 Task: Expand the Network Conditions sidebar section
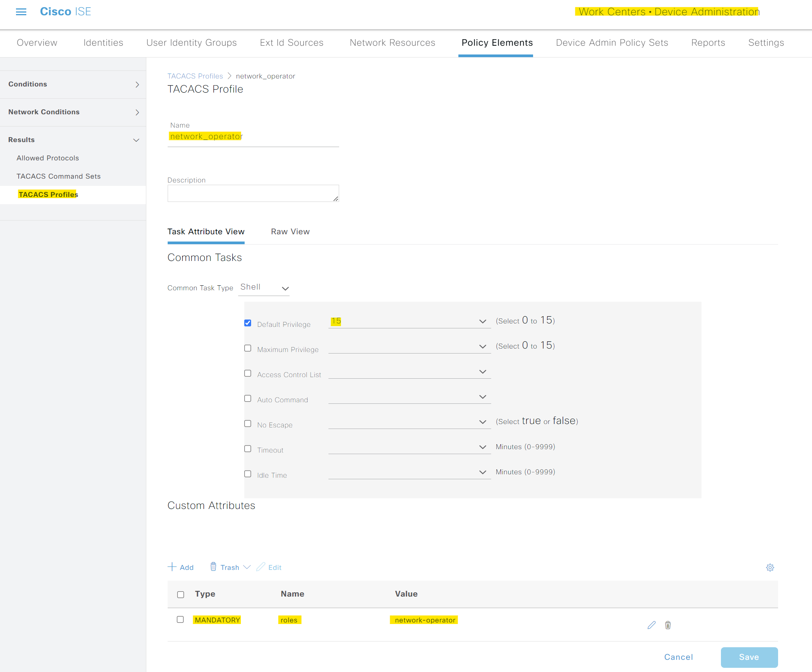[73, 112]
